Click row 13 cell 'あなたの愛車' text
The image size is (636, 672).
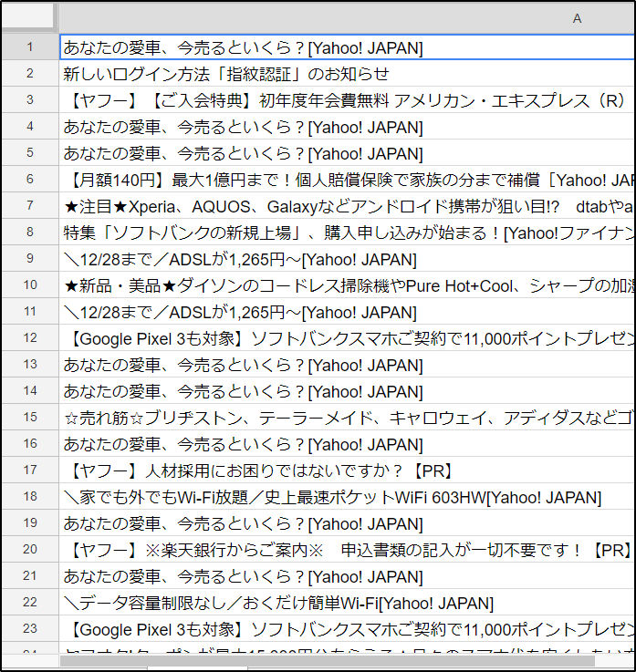[x=111, y=365]
